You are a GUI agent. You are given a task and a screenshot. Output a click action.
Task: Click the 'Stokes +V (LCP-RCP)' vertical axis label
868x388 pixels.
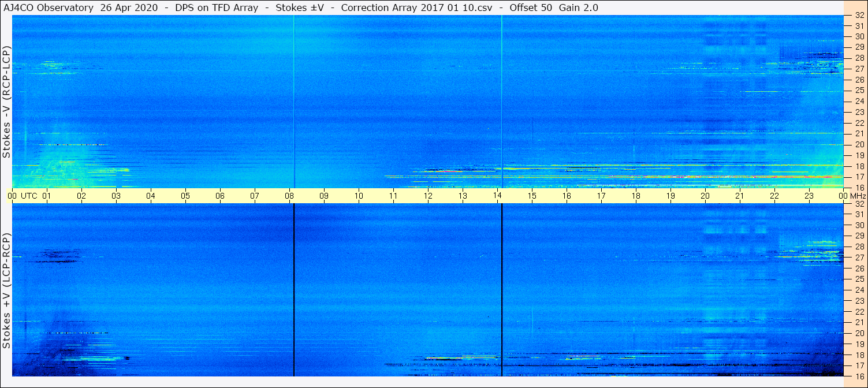point(6,291)
